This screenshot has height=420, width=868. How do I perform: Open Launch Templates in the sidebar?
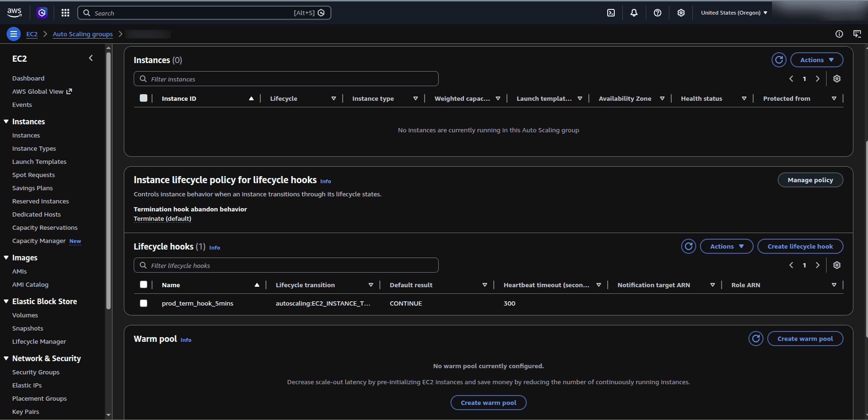39,162
